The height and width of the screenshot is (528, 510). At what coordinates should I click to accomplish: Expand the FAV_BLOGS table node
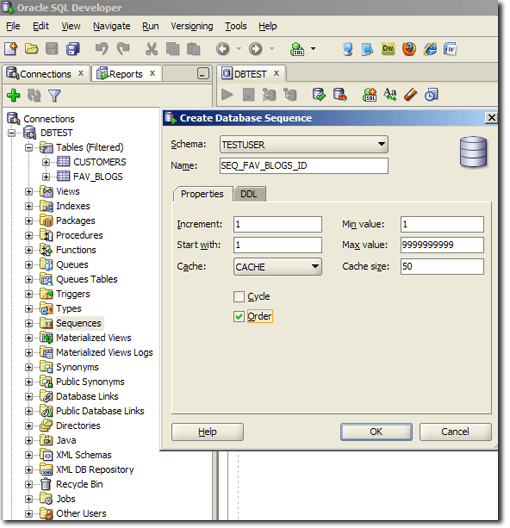[x=46, y=176]
